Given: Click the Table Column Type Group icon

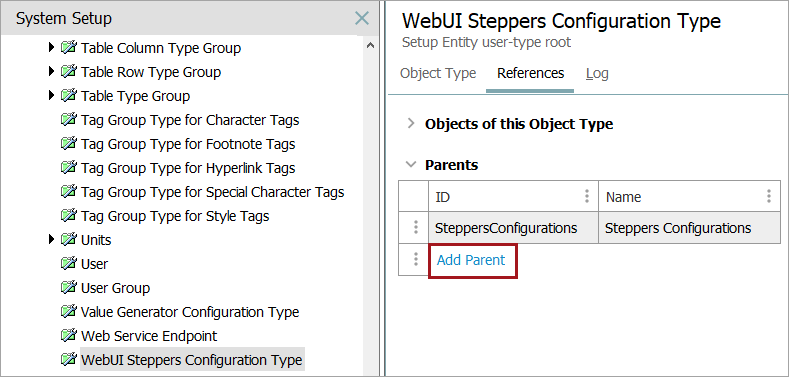Looking at the screenshot, I should coord(68,48).
